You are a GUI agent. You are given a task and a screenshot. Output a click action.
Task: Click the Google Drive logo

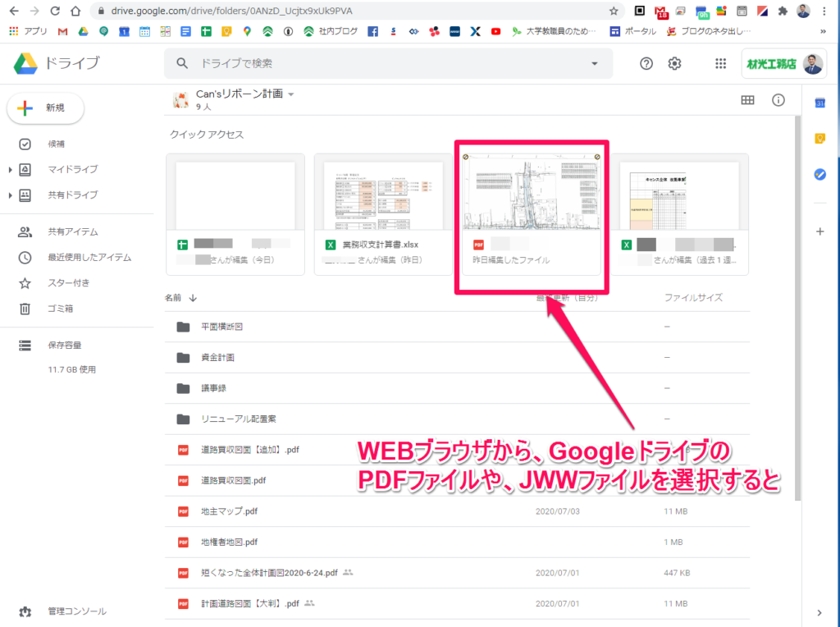(x=25, y=63)
